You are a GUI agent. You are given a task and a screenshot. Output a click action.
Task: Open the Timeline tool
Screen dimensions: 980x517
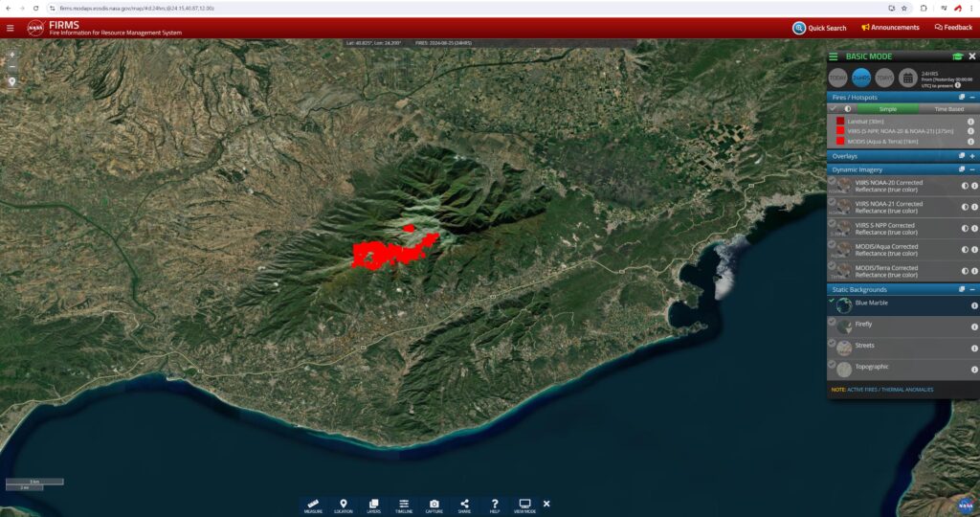404,505
